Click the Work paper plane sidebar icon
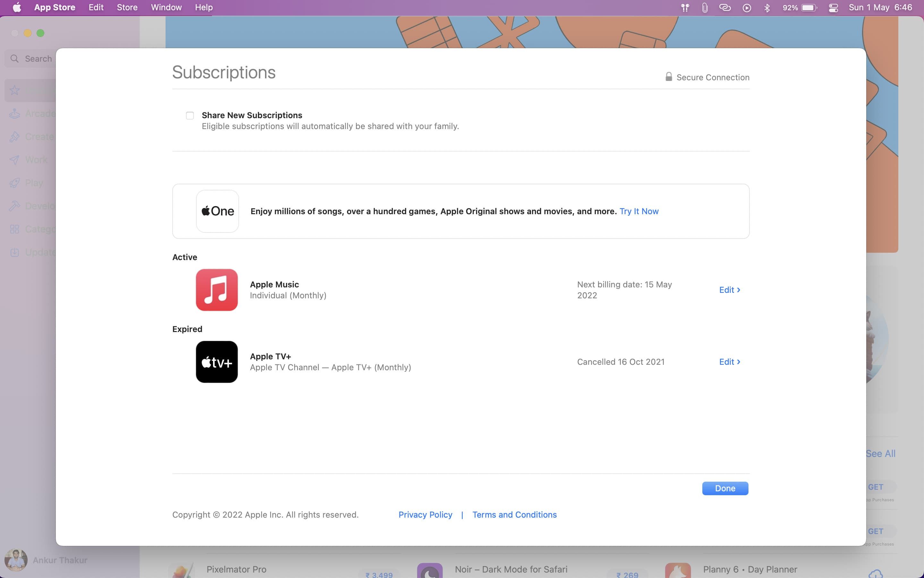This screenshot has height=578, width=924. (x=14, y=160)
